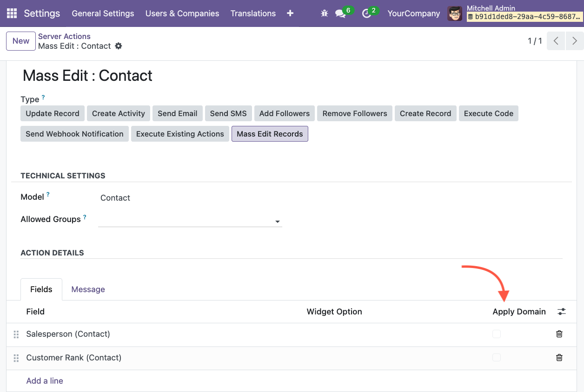Grab the Customer Rank row drag handle
This screenshot has height=392, width=584.
click(16, 358)
